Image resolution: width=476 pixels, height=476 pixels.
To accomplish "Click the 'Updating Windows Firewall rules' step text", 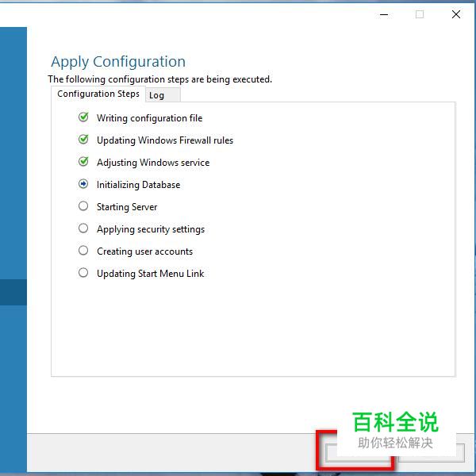I will 165,140.
